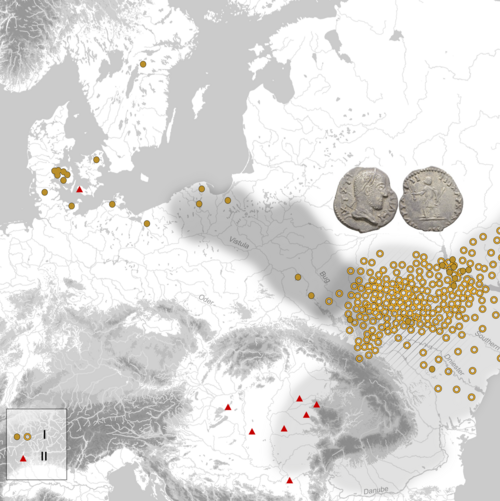Click the southernmost red triangle near the Danube
Image resolution: width=500 pixels, height=501 pixels.
pos(290,480)
